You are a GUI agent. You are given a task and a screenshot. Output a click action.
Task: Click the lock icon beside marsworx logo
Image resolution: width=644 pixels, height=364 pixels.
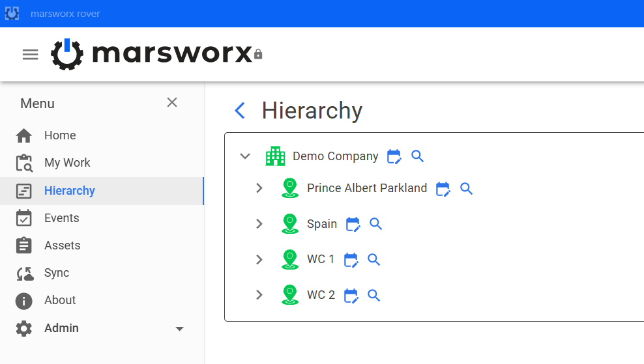(258, 54)
